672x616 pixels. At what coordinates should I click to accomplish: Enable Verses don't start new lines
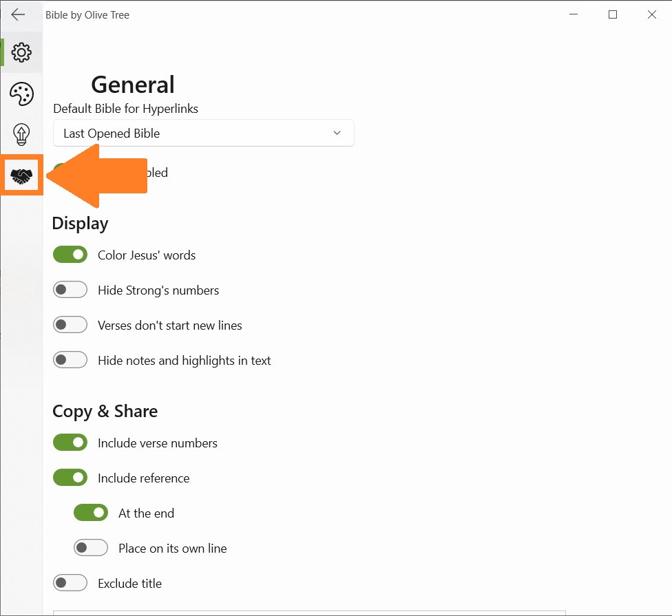pos(70,325)
